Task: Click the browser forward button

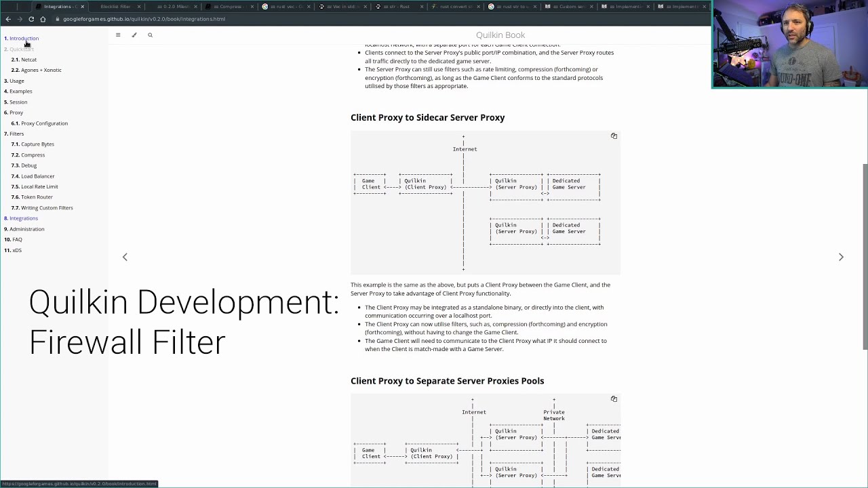Action: pyautogui.click(x=20, y=19)
